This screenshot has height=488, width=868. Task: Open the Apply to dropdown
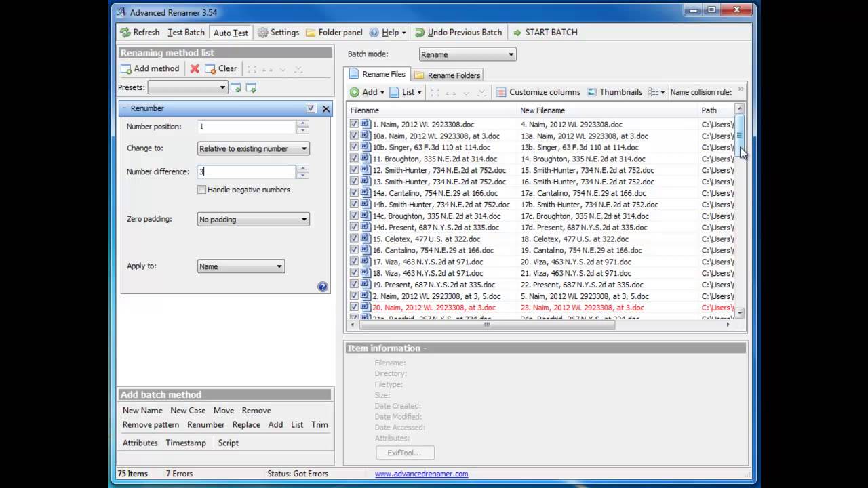241,266
